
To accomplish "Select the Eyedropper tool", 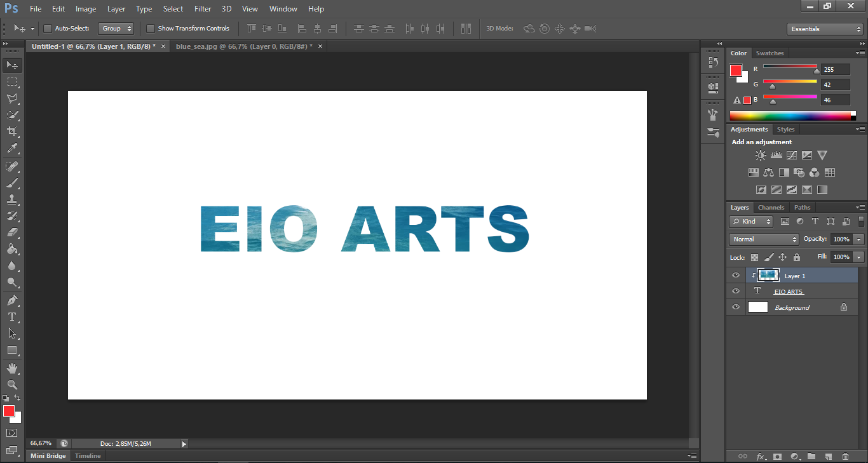I will (12, 149).
